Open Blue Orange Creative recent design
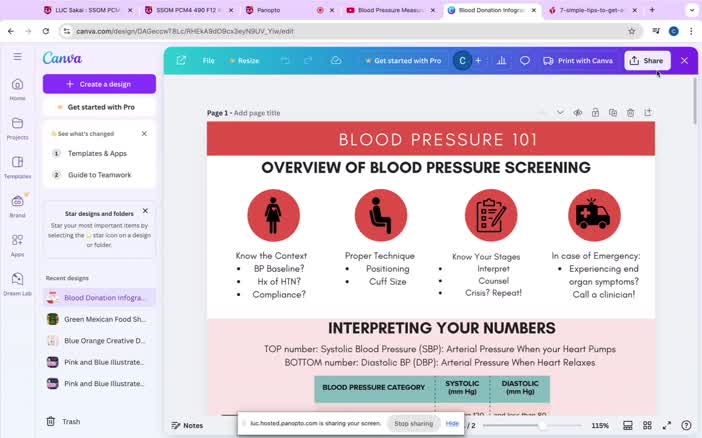This screenshot has height=438, width=702. tap(99, 340)
